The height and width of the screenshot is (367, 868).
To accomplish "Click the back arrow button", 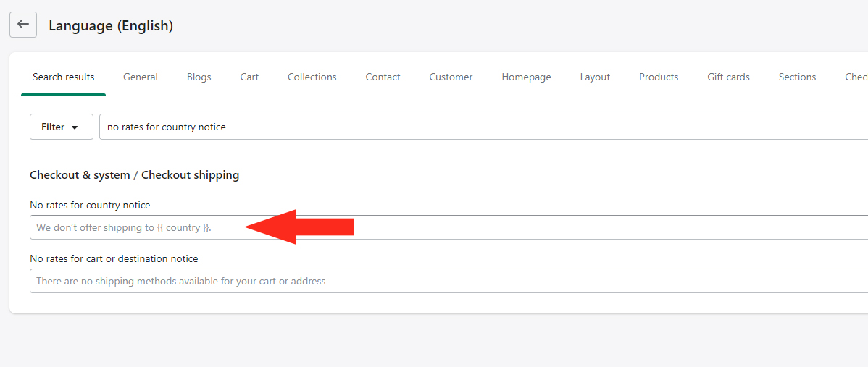I will pos(23,25).
